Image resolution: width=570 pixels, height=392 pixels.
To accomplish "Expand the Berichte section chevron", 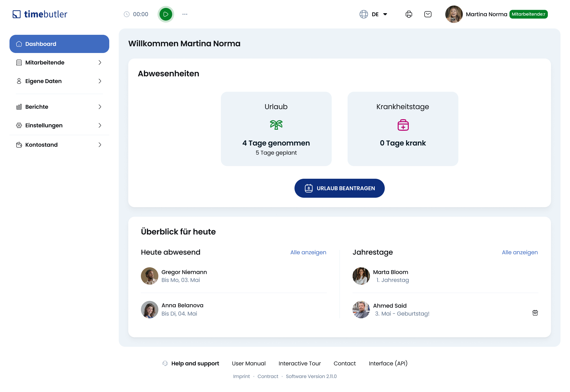I will [100, 107].
